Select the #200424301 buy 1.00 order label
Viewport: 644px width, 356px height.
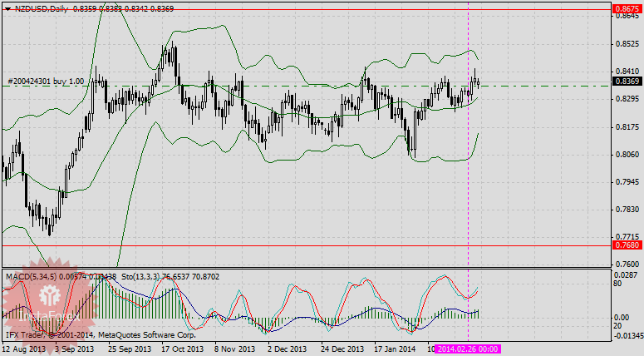click(46, 82)
